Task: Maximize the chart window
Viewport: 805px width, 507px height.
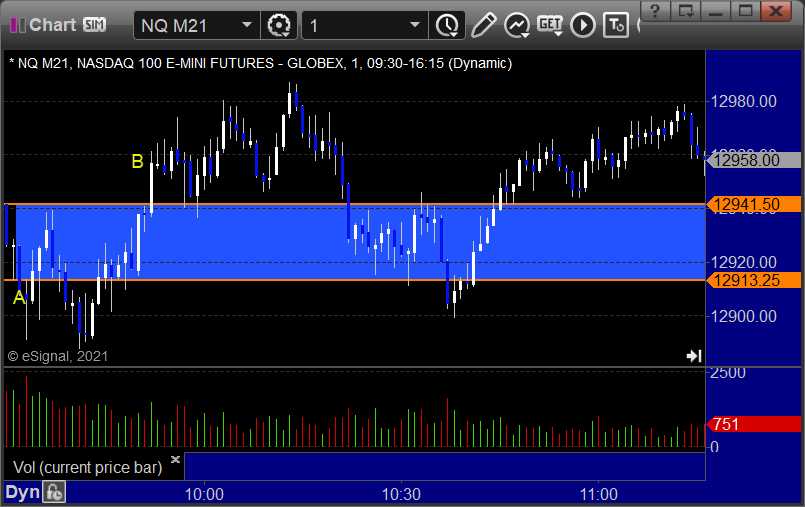Action: 745,11
